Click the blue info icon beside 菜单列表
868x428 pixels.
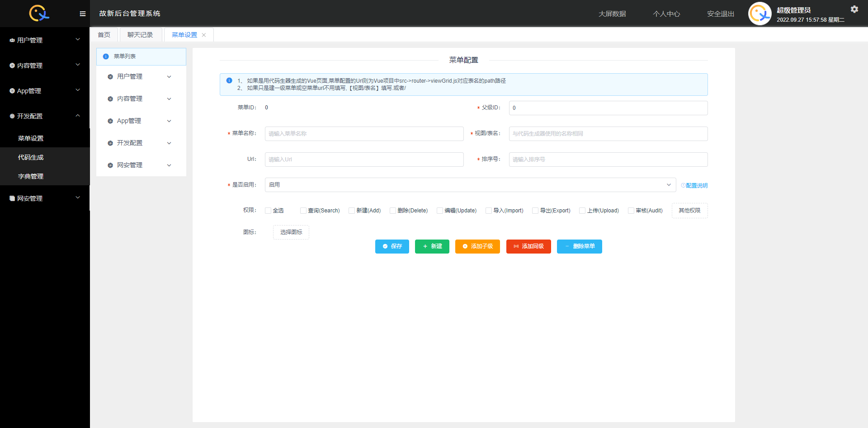point(106,56)
